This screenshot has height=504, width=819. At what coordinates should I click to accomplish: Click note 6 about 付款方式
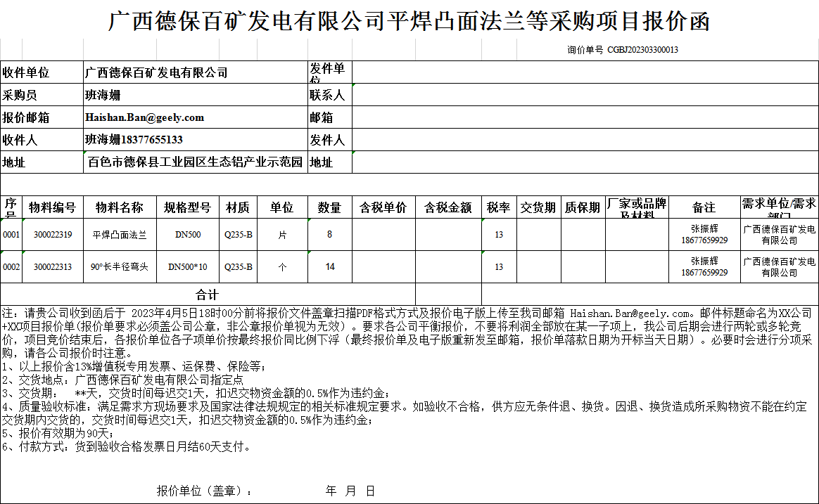coord(127,446)
